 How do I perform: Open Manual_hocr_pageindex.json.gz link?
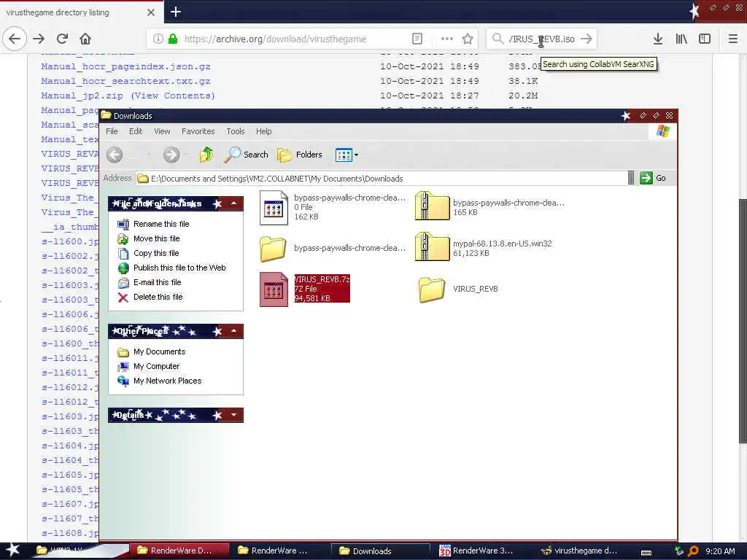[125, 66]
